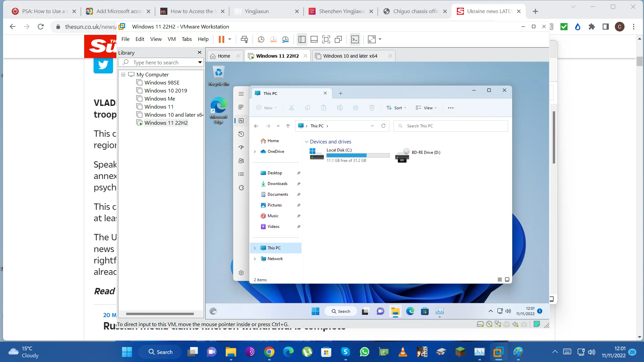Take a snapshot of this VM
Image resolution: width=644 pixels, height=362 pixels.
pyautogui.click(x=261, y=39)
